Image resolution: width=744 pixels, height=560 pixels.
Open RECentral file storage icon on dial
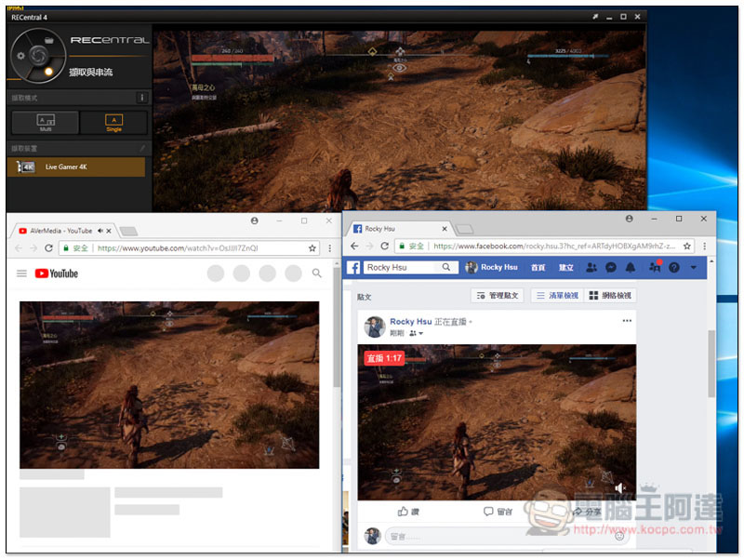click(48, 40)
